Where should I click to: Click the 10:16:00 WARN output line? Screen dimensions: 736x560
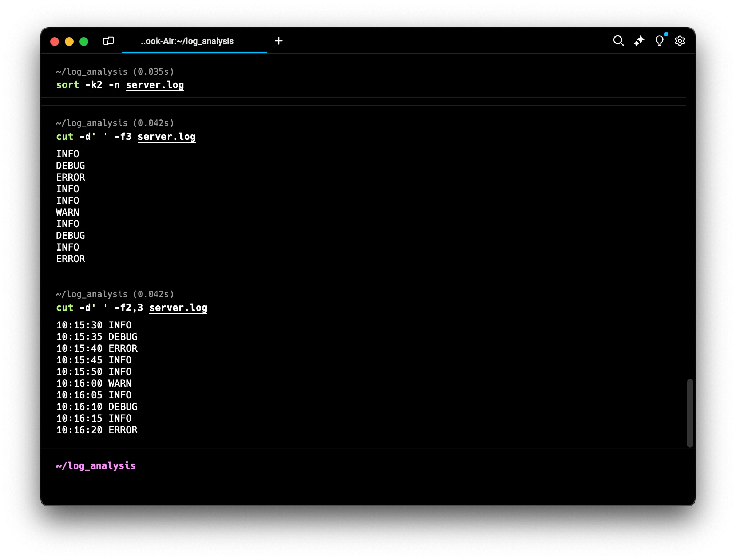[94, 383]
